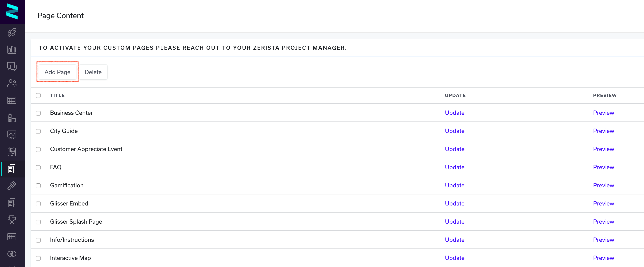Update the Business Center page
644x267 pixels.
click(454, 113)
